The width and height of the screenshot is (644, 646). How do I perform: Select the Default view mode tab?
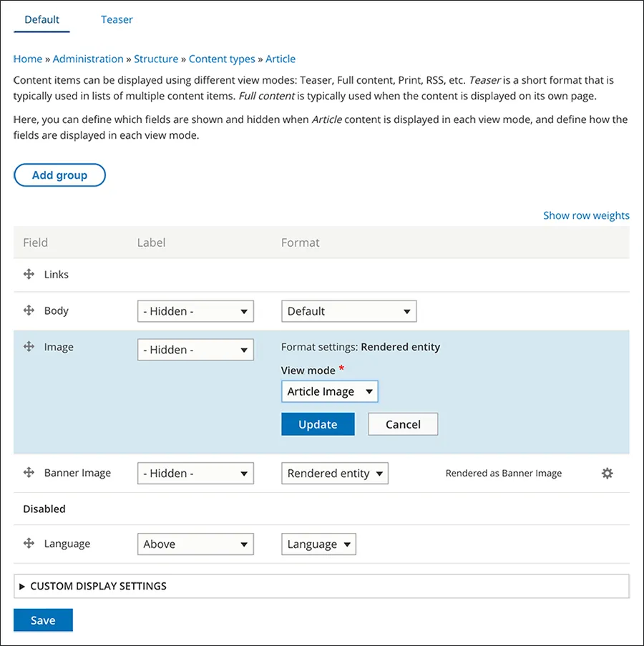[x=41, y=19]
